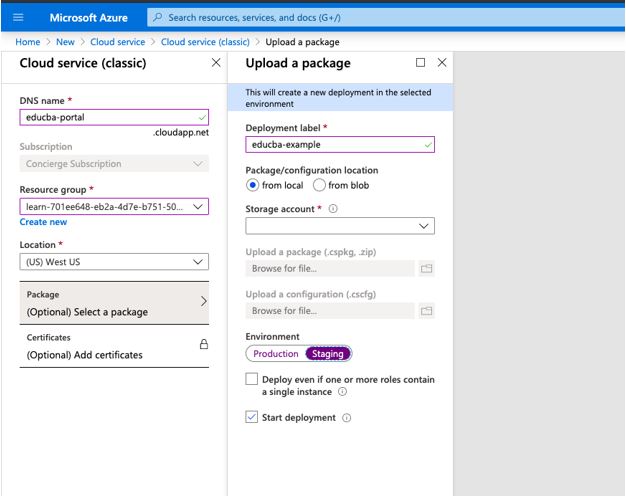Select the 'from local' radio option
The image size is (626, 496).
click(x=252, y=185)
